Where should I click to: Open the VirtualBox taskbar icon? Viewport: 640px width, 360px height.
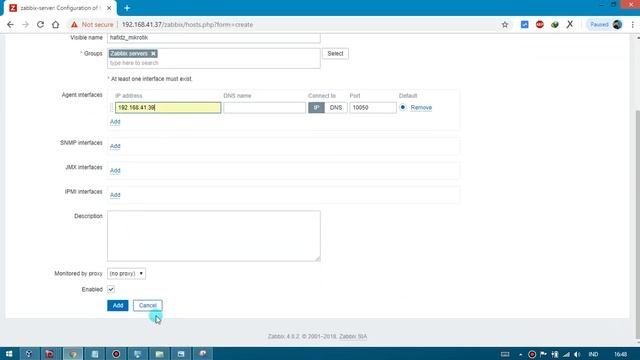29,354
